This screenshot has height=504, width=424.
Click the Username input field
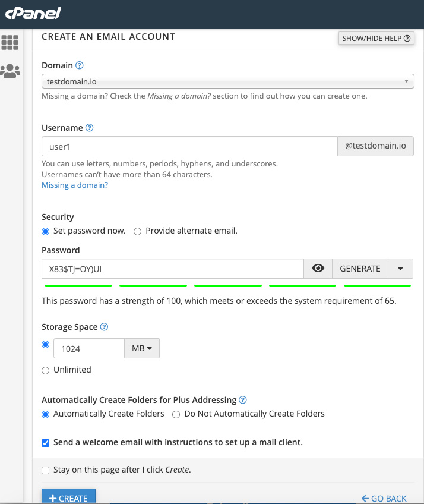(189, 146)
